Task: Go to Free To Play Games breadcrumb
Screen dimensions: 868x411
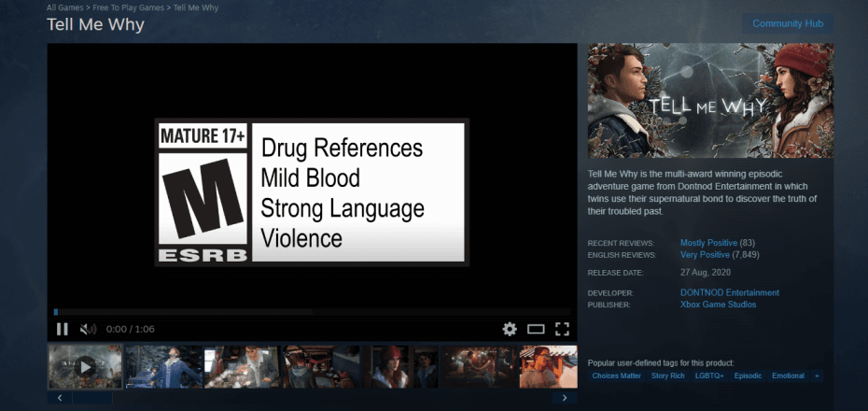Action: (128, 7)
